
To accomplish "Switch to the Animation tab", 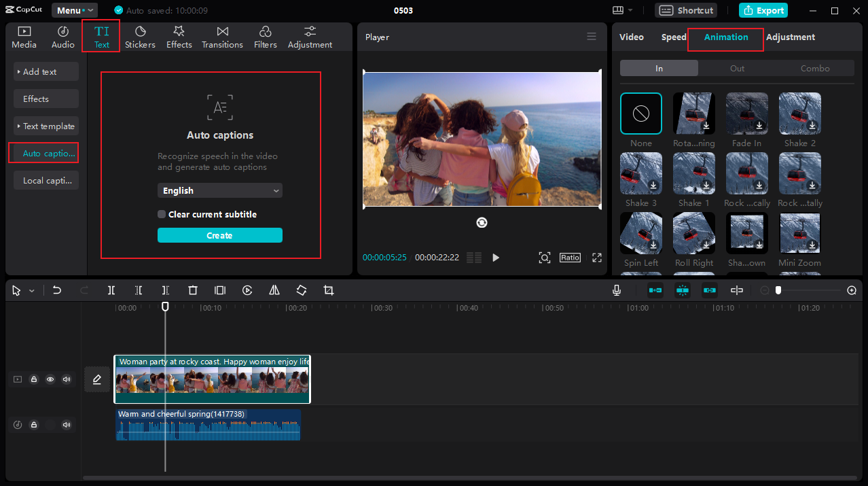I will point(726,37).
